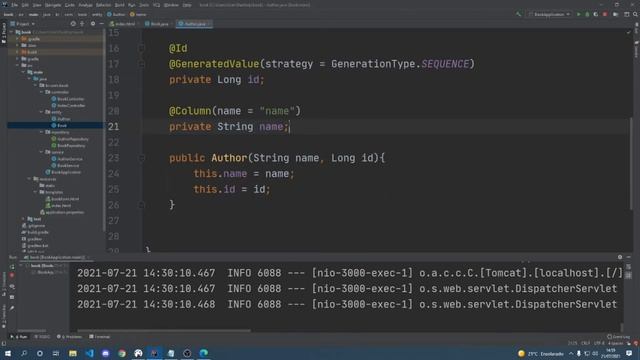
Task: Select AuthorRepository in project tree
Action: 70,139
